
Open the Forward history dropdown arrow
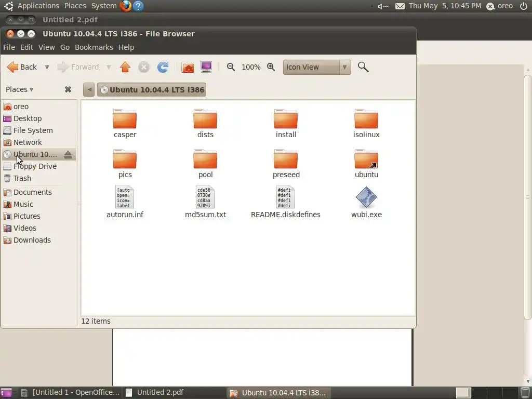109,67
